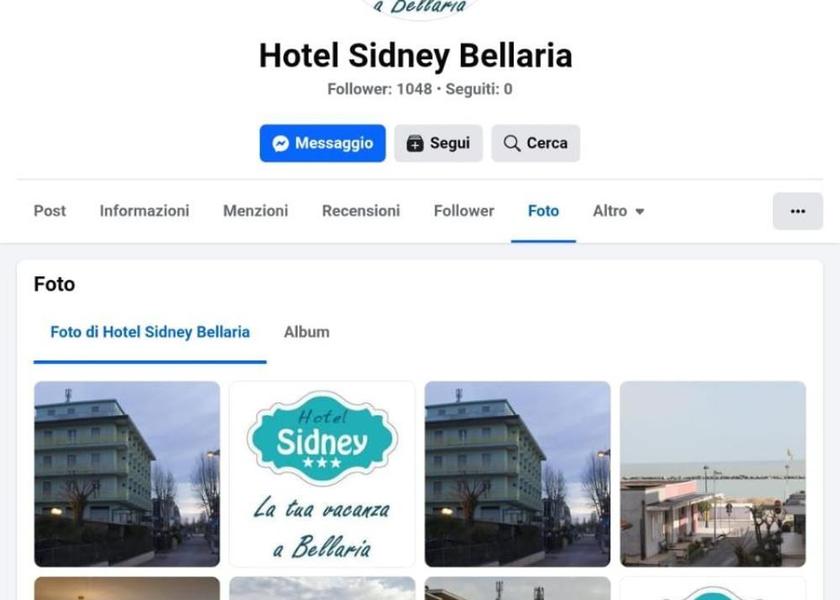The width and height of the screenshot is (840, 600).
Task: Open the Post tab
Action: (x=50, y=211)
